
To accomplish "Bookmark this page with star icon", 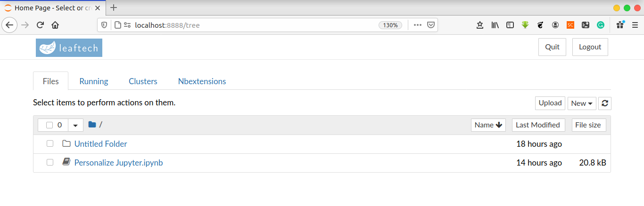I will tap(480, 25).
